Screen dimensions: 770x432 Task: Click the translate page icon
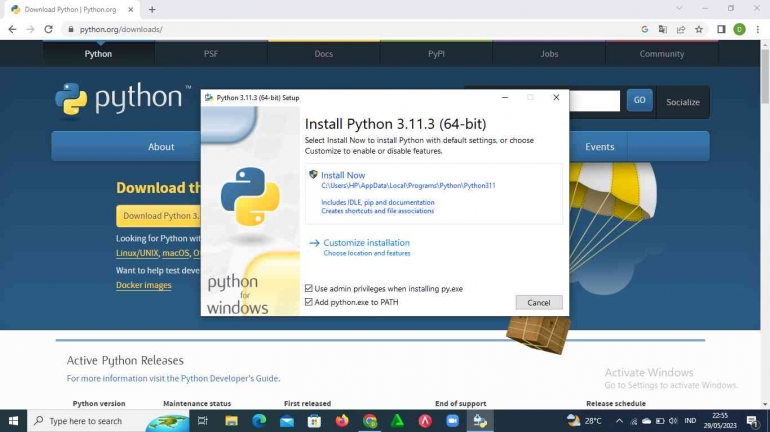point(662,29)
